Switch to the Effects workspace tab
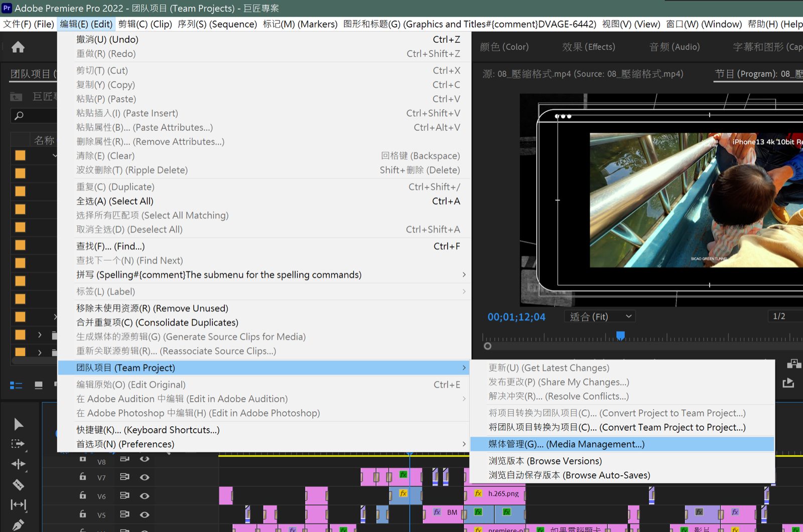The image size is (803, 532). pyautogui.click(x=589, y=47)
